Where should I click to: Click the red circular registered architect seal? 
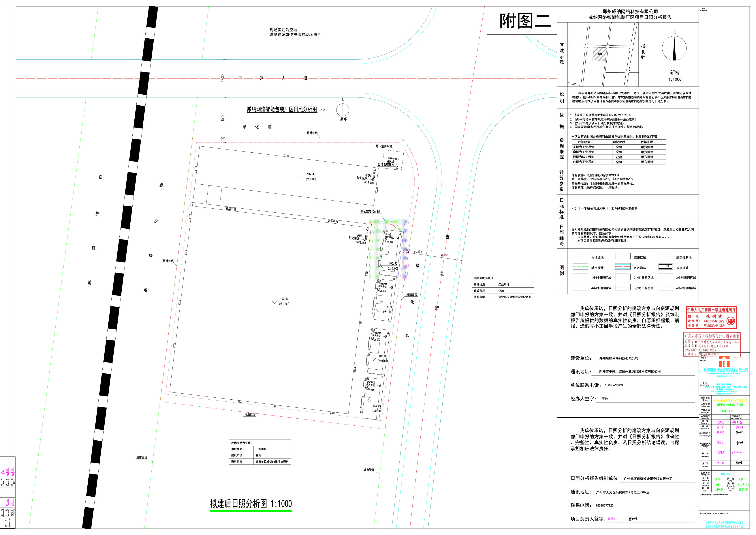click(731, 321)
